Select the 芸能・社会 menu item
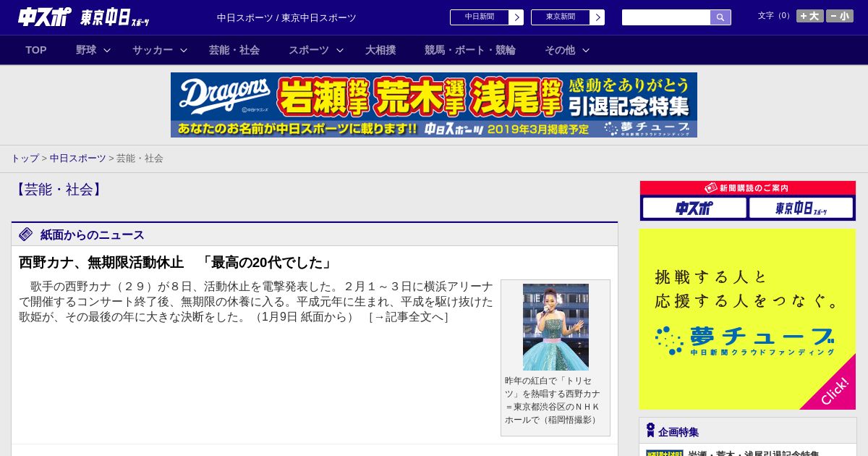 coord(234,50)
